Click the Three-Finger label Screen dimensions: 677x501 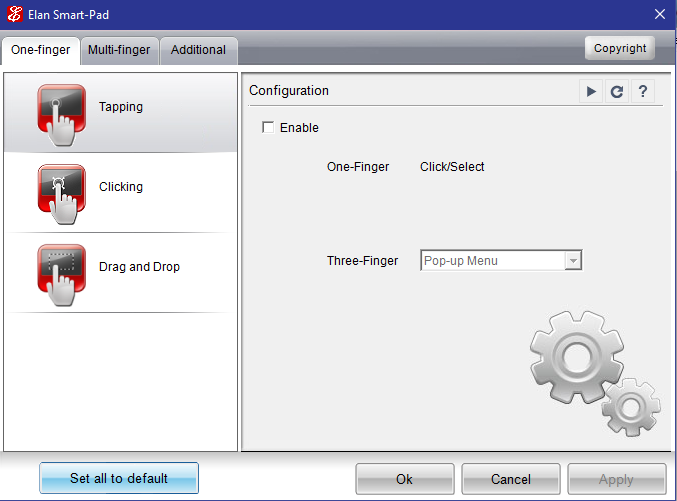coord(362,261)
